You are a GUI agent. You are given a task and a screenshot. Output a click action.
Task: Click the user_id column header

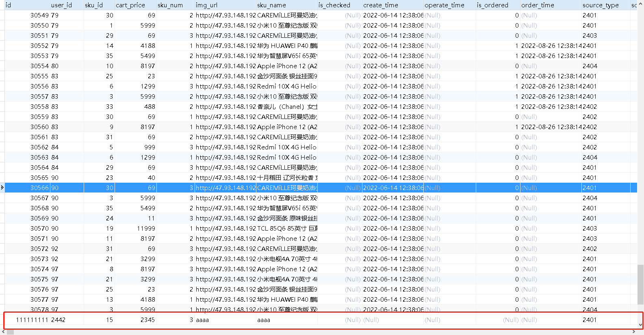[67, 5]
